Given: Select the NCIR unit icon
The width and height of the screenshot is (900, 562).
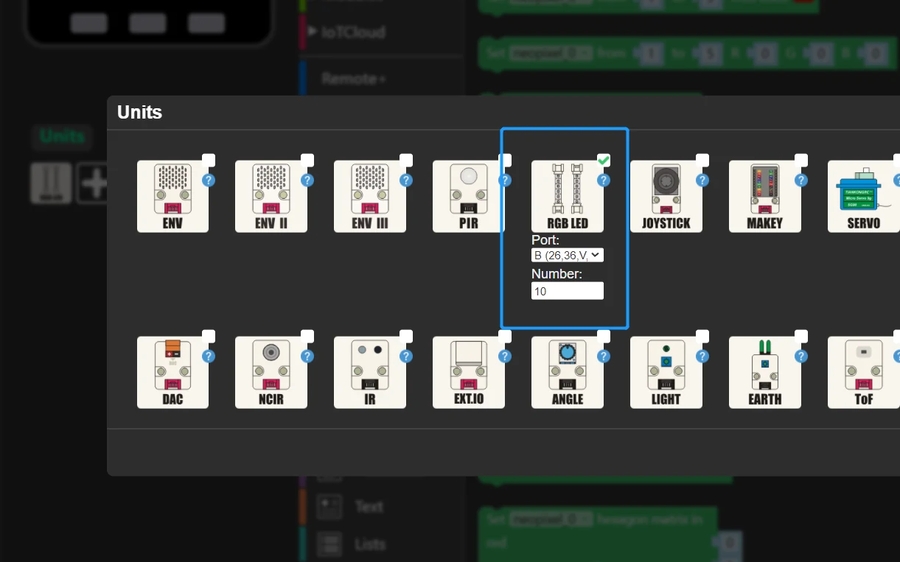Looking at the screenshot, I should tap(271, 372).
